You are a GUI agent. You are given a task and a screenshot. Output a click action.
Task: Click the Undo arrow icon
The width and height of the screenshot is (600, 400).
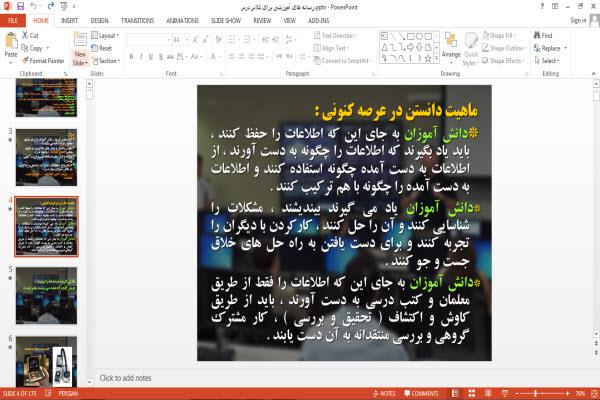click(x=33, y=6)
